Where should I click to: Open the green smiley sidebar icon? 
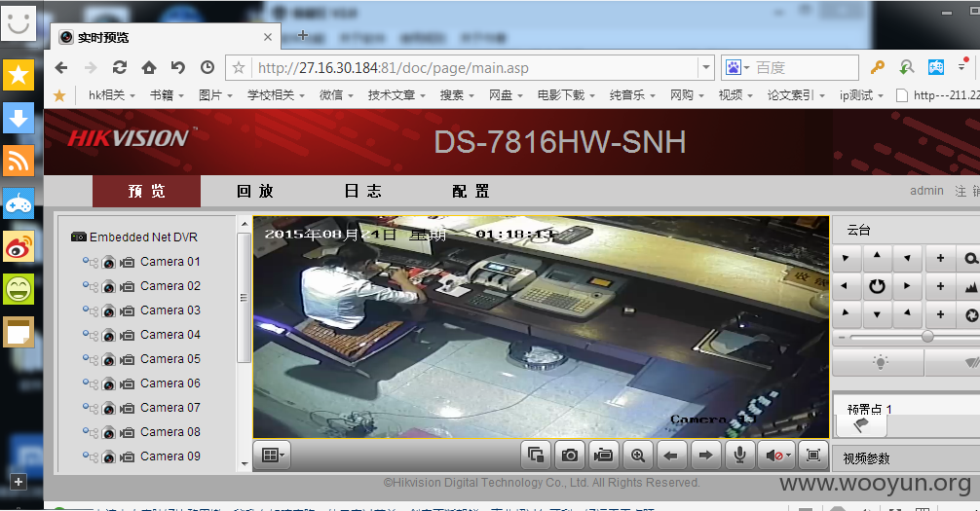19,289
